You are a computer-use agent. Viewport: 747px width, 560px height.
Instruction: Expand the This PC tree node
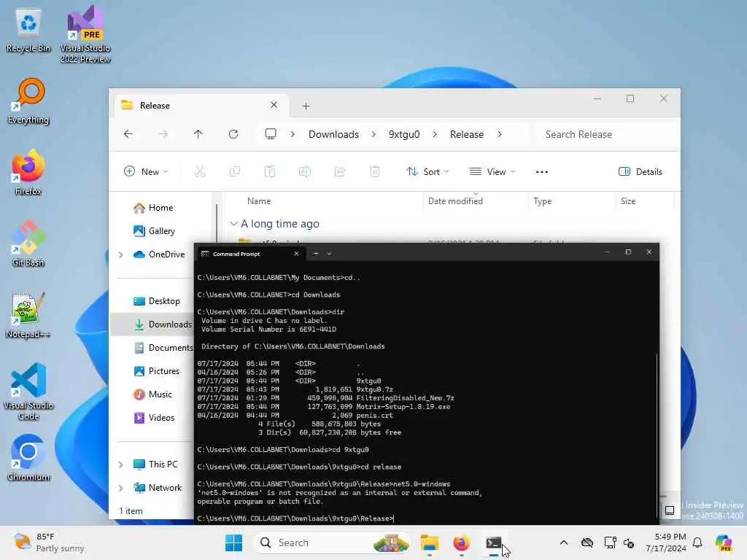point(121,464)
